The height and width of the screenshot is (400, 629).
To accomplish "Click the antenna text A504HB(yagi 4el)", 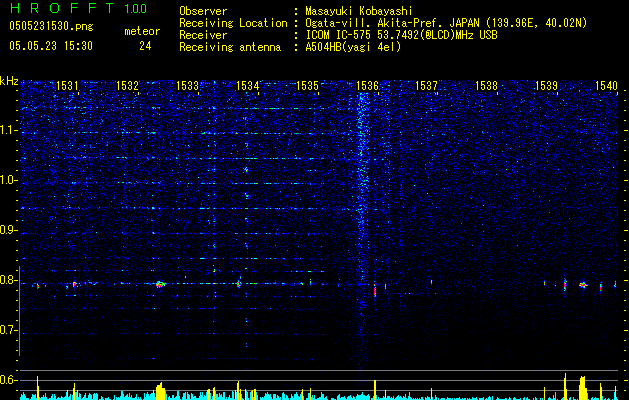I will pyautogui.click(x=353, y=47).
